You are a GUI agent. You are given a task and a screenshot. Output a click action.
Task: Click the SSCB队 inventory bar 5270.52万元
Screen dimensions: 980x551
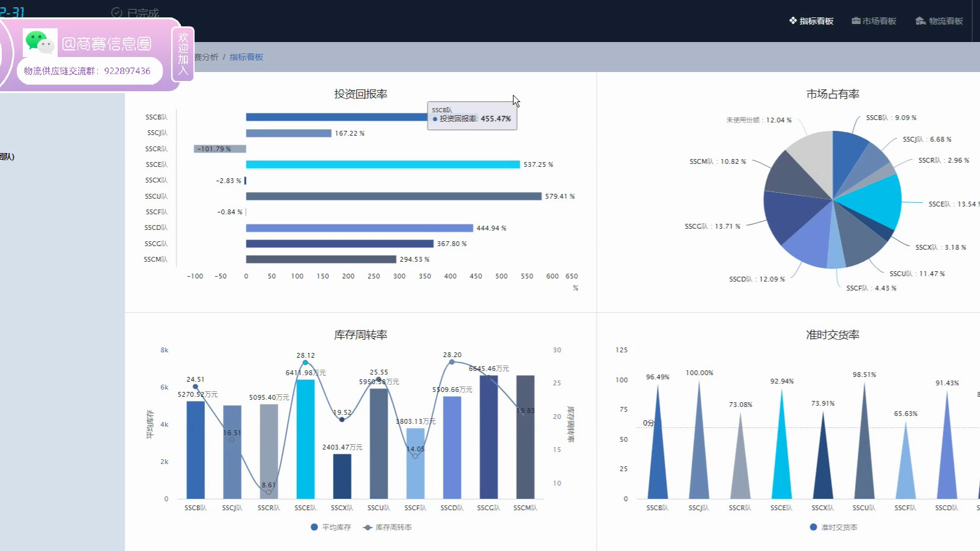195,450
